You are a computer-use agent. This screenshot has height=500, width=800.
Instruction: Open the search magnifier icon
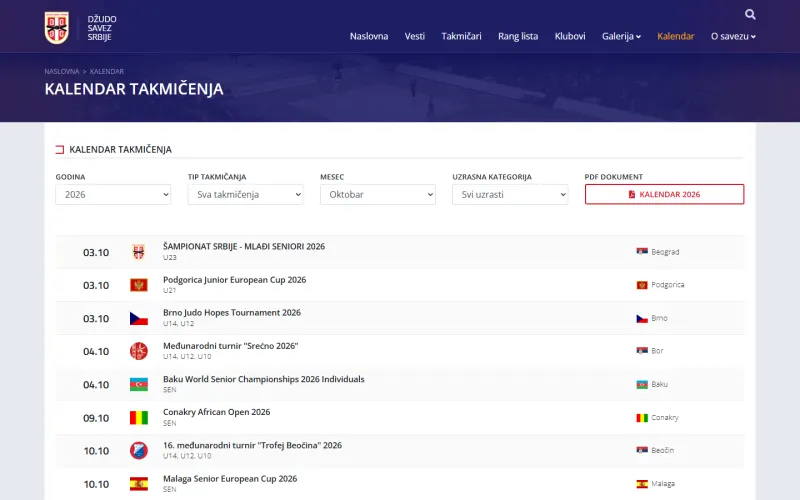(x=749, y=14)
